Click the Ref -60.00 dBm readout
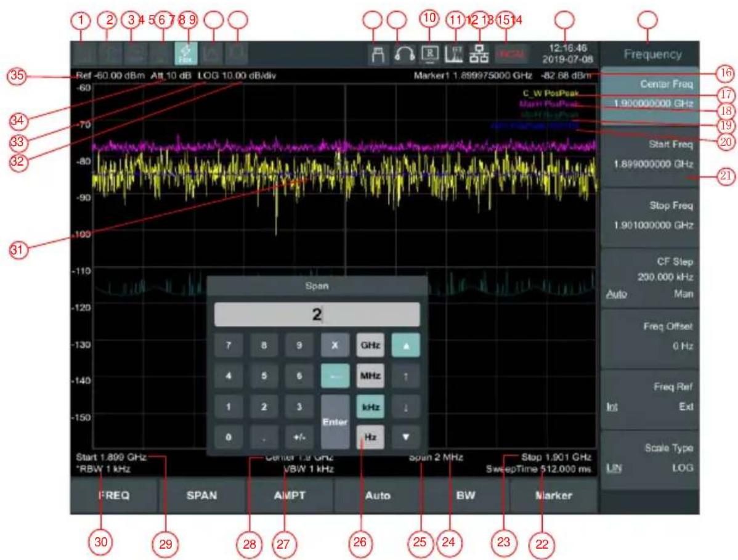Screen dimensions: 738x560 coord(110,75)
